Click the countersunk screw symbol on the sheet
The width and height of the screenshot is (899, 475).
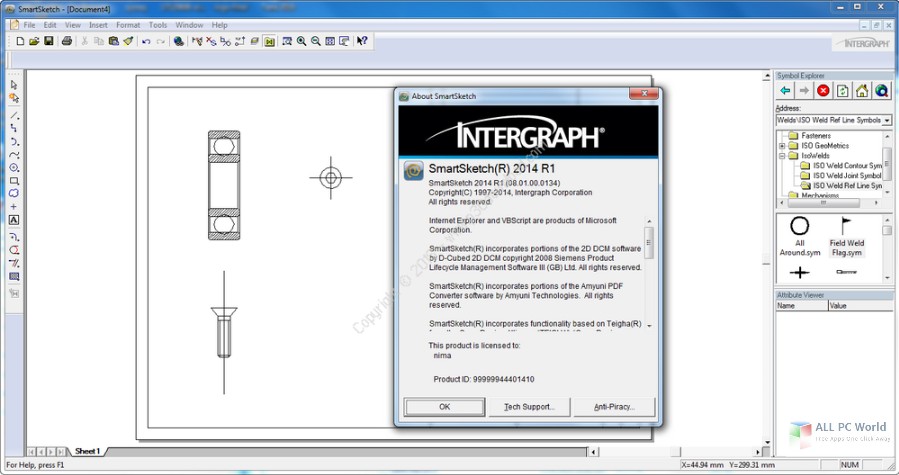[x=224, y=333]
